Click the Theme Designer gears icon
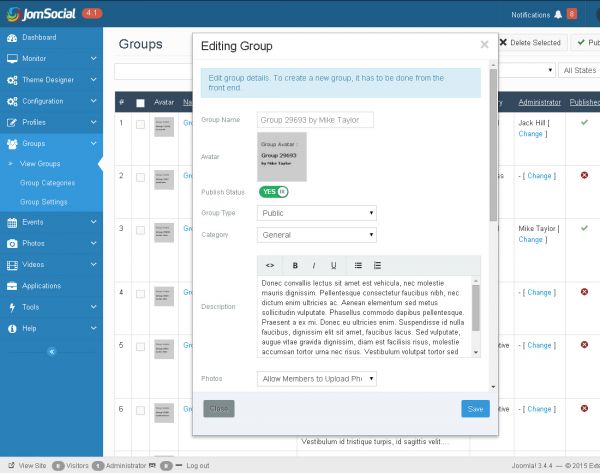The image size is (600, 473). (x=12, y=80)
